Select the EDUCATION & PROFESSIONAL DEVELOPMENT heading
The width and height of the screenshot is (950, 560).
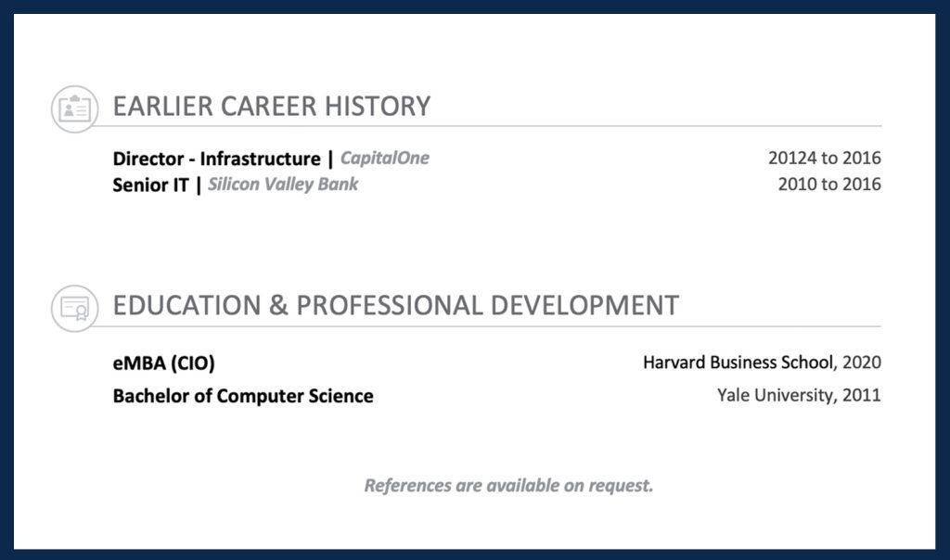(395, 305)
